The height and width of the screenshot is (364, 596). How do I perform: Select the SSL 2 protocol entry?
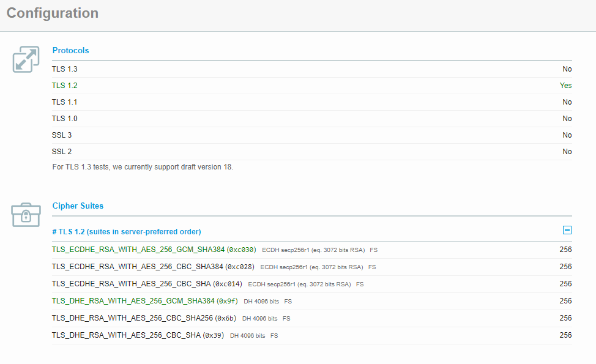point(62,152)
